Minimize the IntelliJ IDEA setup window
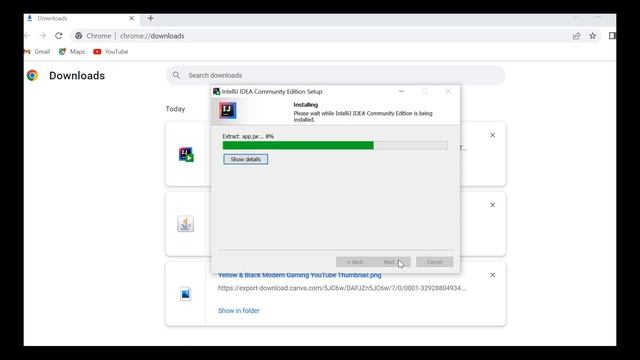Viewport: 640px width, 360px height. click(x=402, y=91)
